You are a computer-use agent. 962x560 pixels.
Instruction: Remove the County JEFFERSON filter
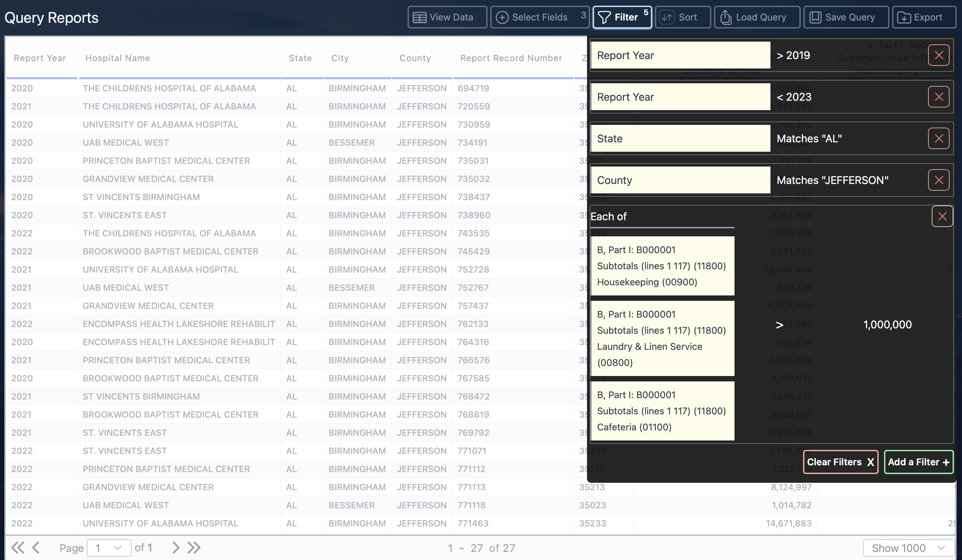(939, 180)
